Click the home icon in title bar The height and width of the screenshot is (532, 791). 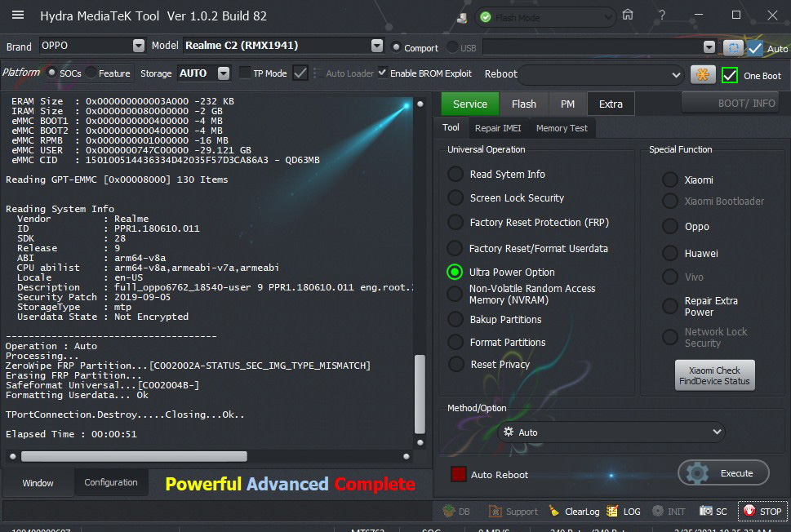(627, 16)
